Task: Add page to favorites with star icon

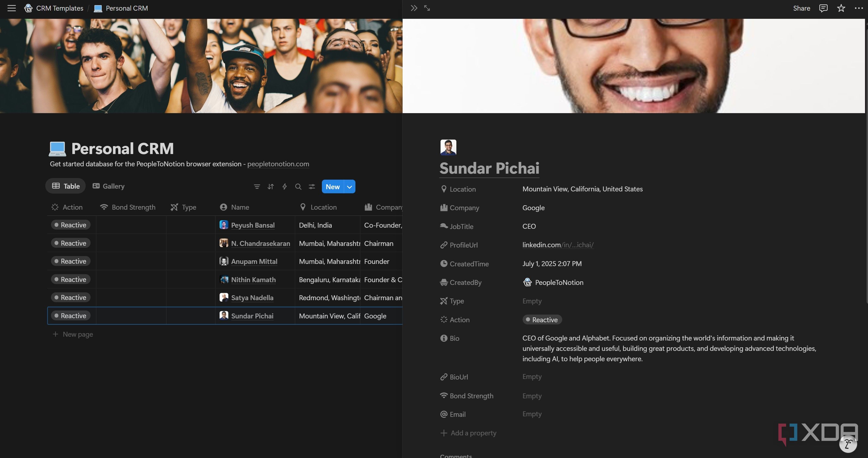Action: click(841, 8)
